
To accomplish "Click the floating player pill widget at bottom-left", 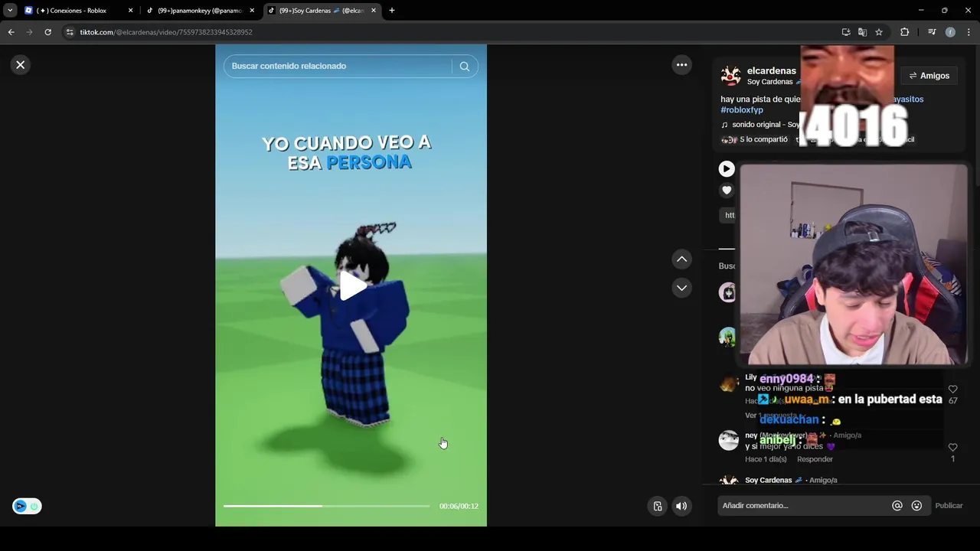I will pyautogui.click(x=27, y=506).
